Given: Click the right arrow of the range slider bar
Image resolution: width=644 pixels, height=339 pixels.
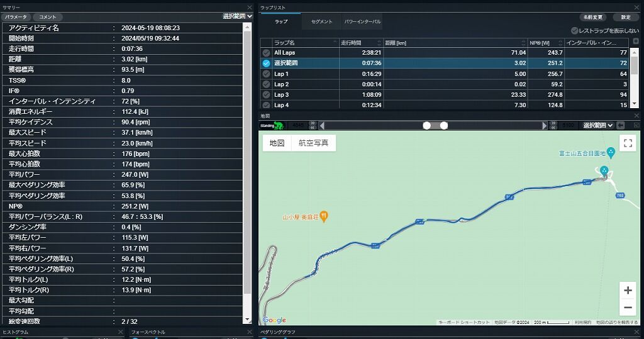Looking at the screenshot, I should 545,125.
